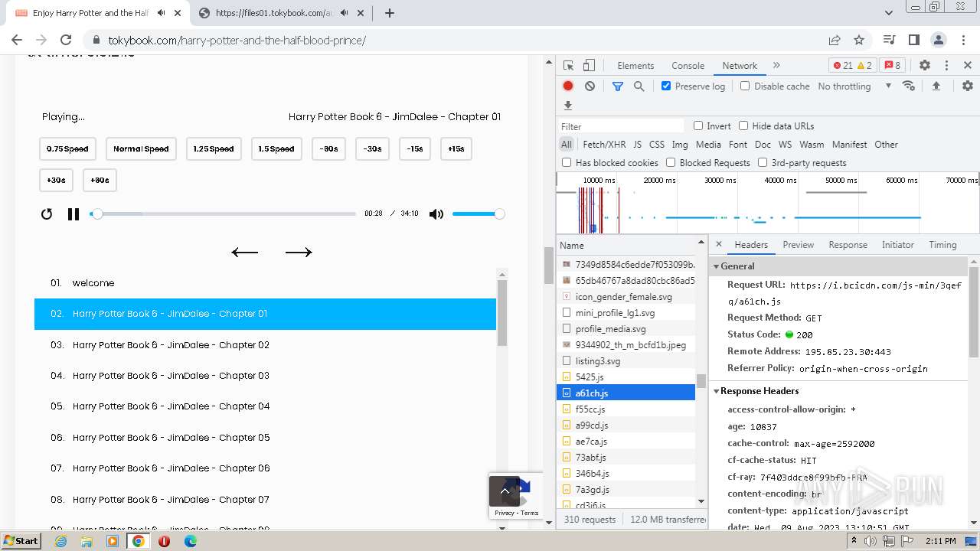The width and height of the screenshot is (980, 551).
Task: Check the Invert filter option
Action: click(698, 126)
